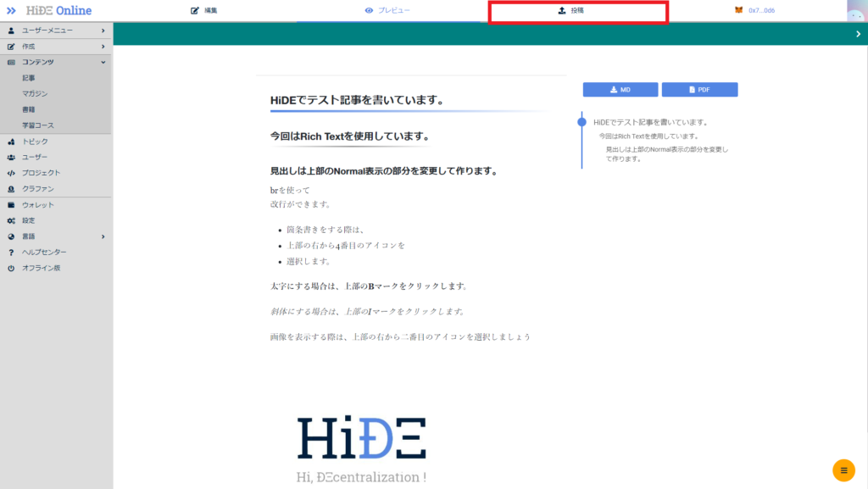Click the トピック shapes icon
868x489 pixels.
11,142
